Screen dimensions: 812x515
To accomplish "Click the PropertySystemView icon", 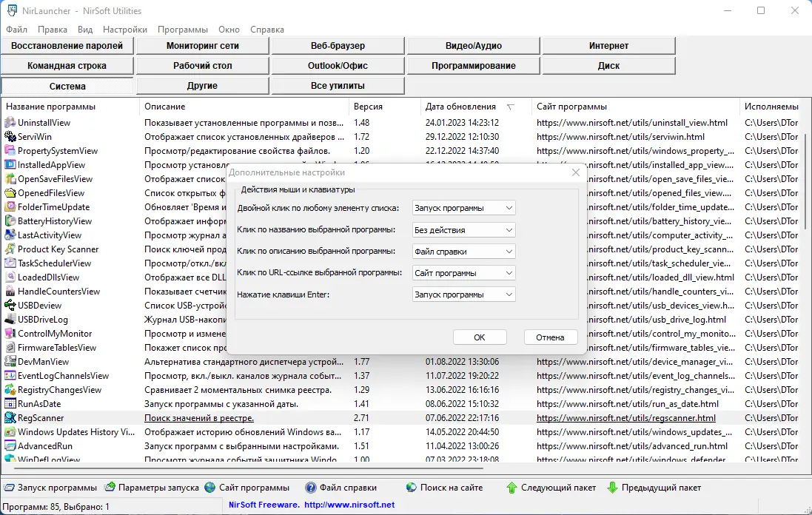I will click(10, 151).
